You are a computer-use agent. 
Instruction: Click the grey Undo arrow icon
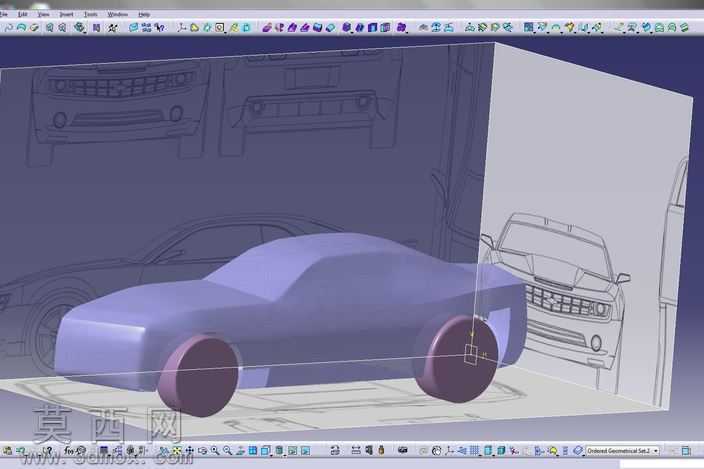point(9,28)
